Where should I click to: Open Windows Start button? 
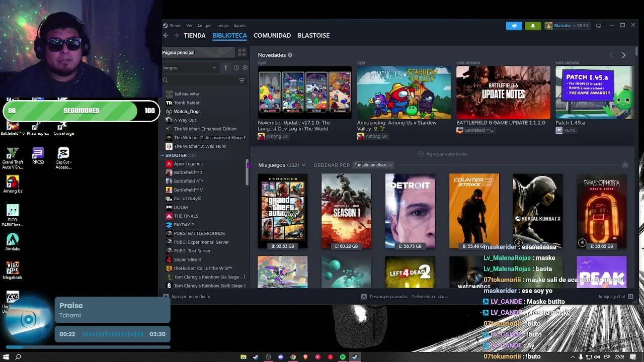click(7, 357)
